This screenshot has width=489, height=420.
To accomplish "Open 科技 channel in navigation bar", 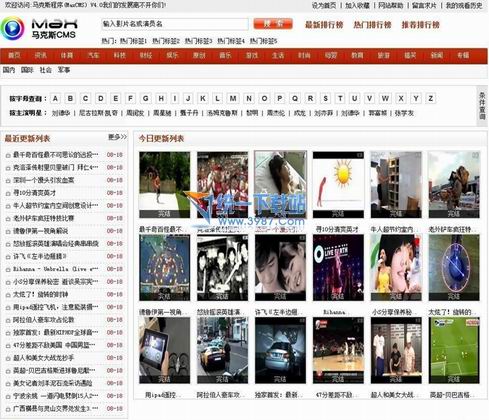I will click(x=120, y=55).
